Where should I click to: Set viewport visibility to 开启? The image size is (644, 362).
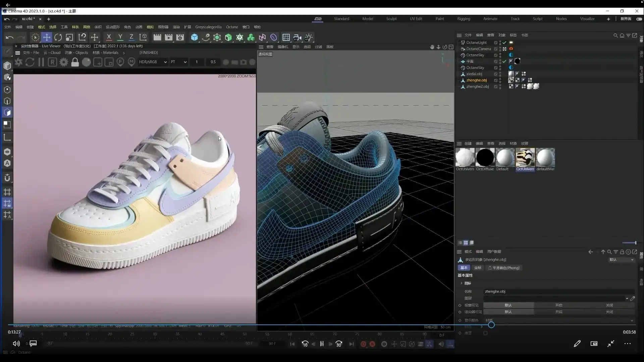click(x=558, y=305)
